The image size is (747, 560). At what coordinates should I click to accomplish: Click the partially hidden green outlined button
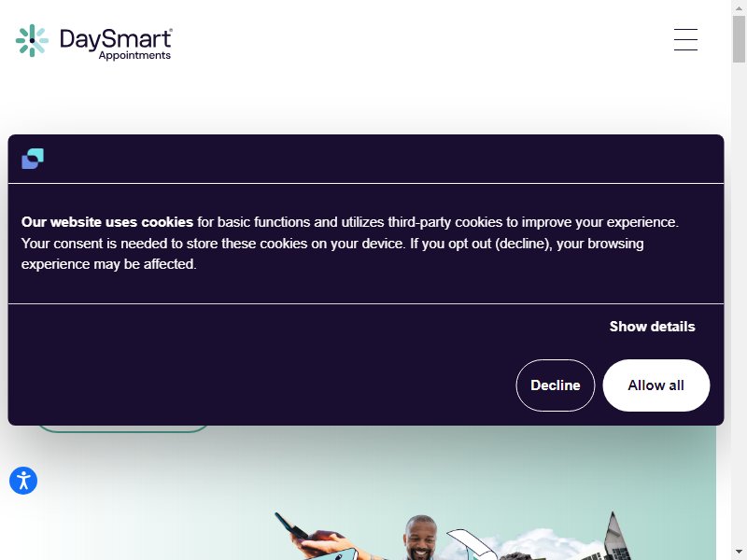point(123,428)
